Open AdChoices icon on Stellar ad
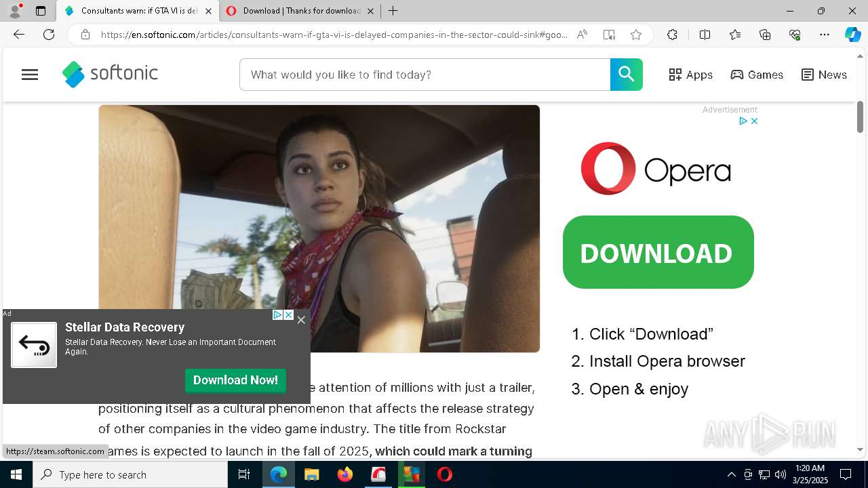Viewport: 868px width, 488px height. pyautogui.click(x=277, y=315)
